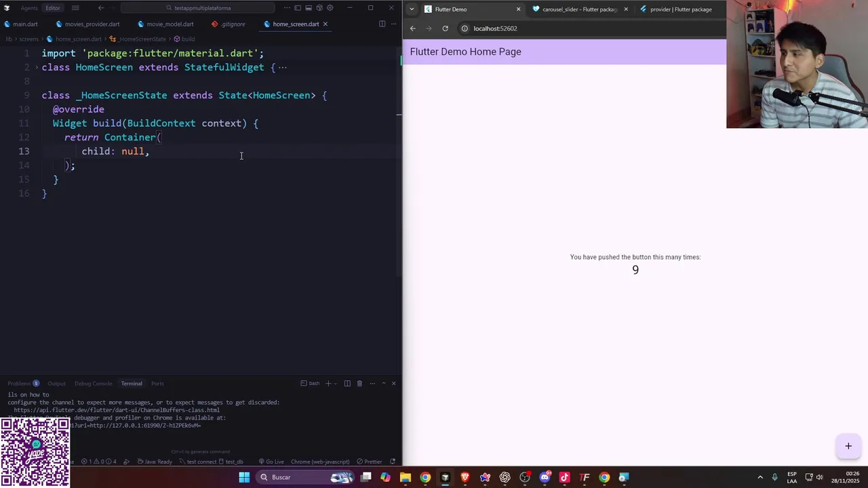Open File Explorer from the taskbar

pyautogui.click(x=406, y=477)
